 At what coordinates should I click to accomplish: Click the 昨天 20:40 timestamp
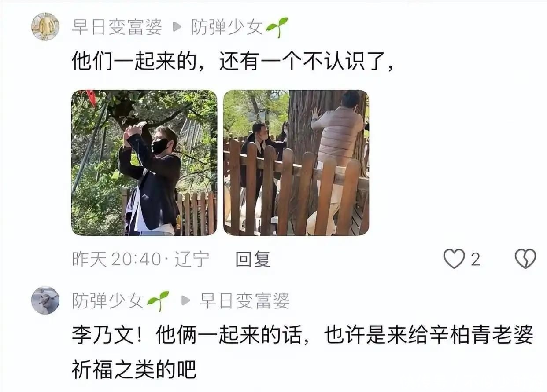pos(117,260)
